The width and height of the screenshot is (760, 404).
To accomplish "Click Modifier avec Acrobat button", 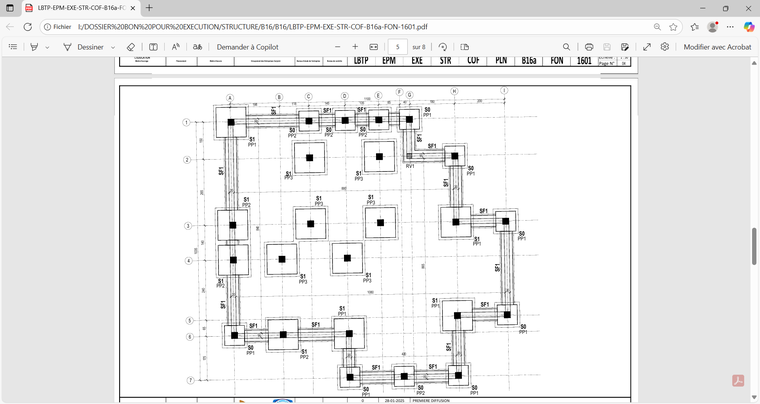I will pos(717,47).
